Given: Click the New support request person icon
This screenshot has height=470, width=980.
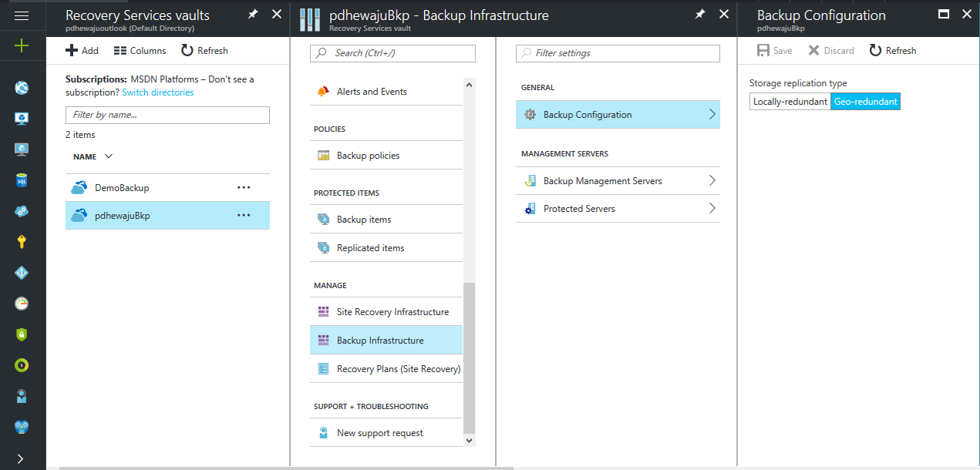Looking at the screenshot, I should pyautogui.click(x=323, y=433).
